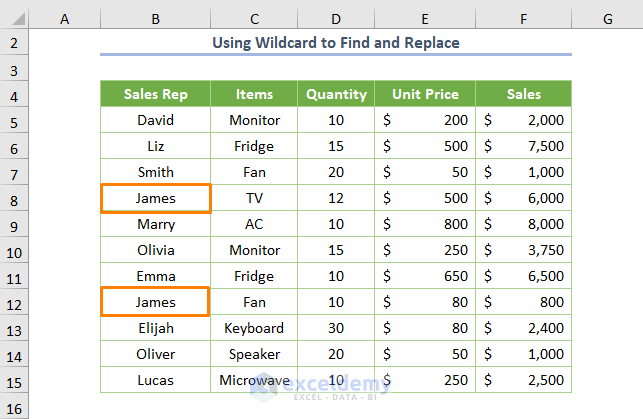Click the James cell in row 8

tap(155, 198)
